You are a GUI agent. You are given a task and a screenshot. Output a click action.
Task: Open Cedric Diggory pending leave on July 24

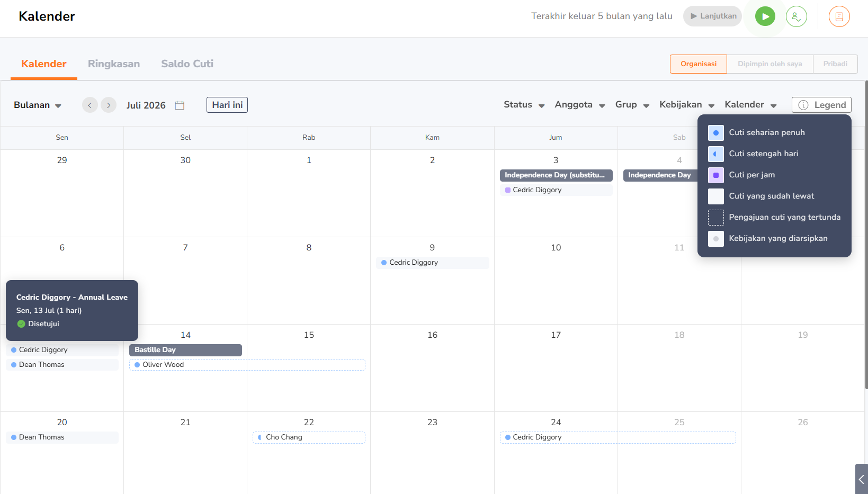618,437
